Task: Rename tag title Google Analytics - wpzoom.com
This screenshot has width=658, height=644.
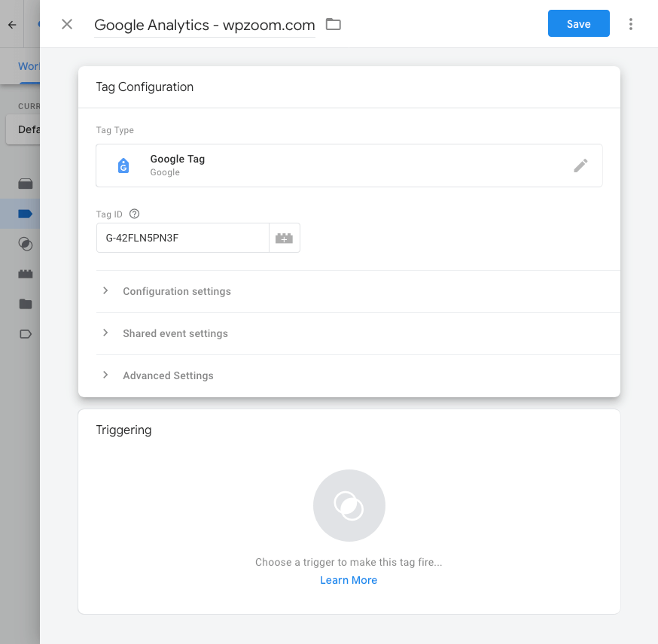Action: (204, 25)
